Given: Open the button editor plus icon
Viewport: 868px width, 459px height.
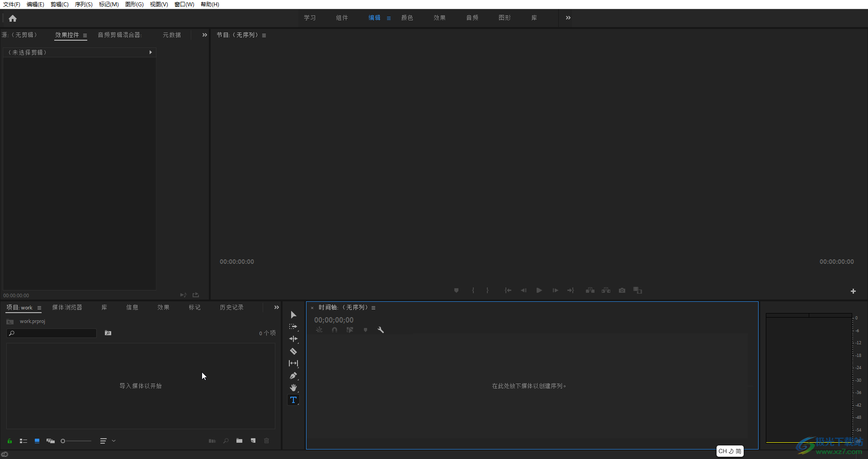Looking at the screenshot, I should point(853,291).
